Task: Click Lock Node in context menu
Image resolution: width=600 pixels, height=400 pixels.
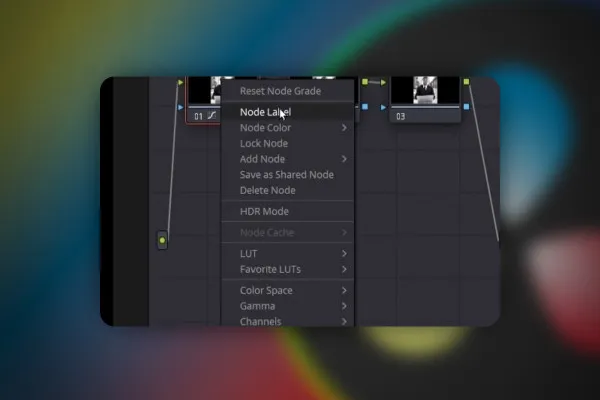Action: pyautogui.click(x=288, y=144)
